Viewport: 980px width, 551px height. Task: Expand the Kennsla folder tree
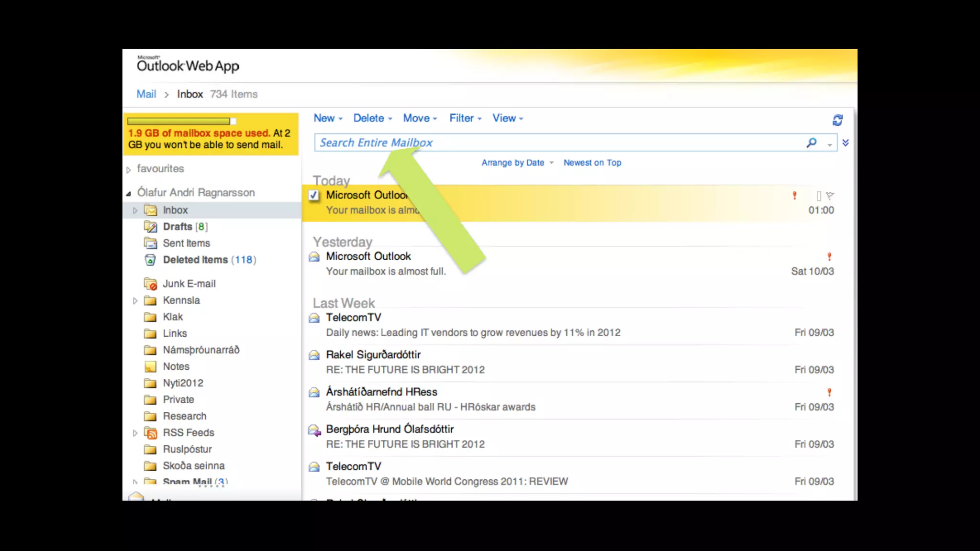coord(135,301)
